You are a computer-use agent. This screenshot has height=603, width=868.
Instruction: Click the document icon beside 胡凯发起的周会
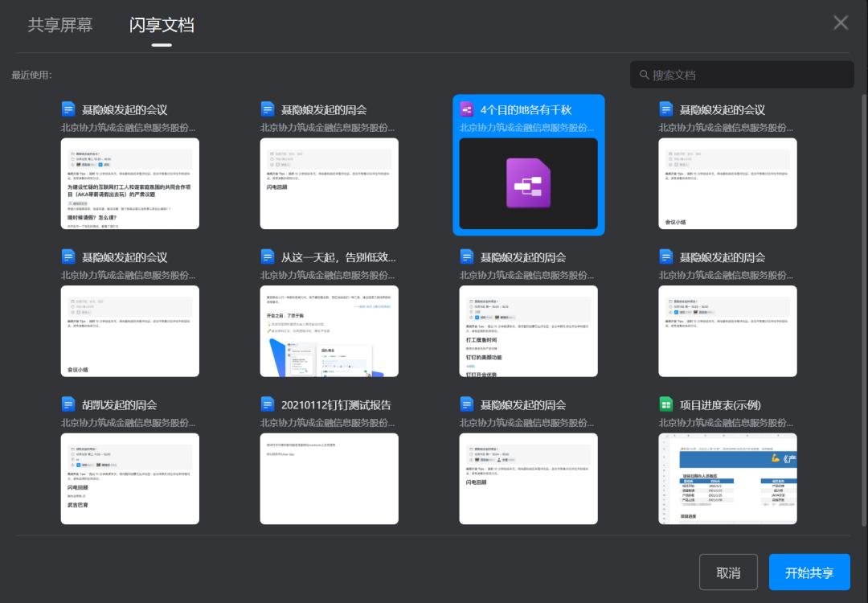[x=68, y=404]
